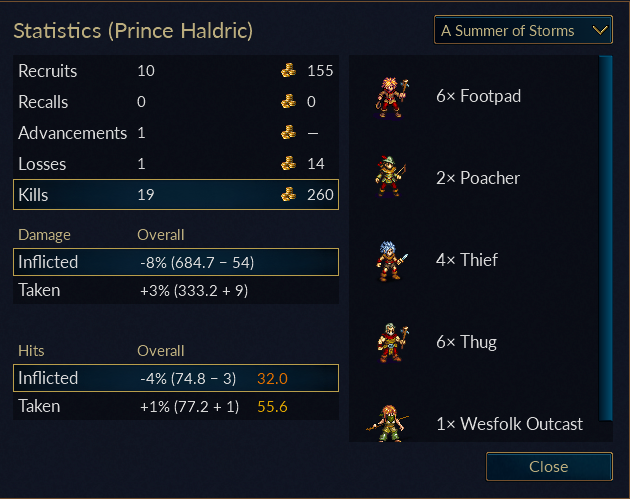Click the gold coins icon beside Recruits

pos(288,70)
